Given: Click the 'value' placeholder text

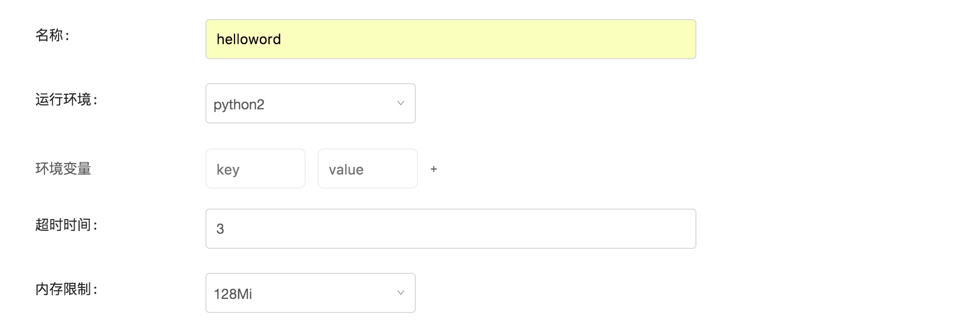Looking at the screenshot, I should coord(346,170).
